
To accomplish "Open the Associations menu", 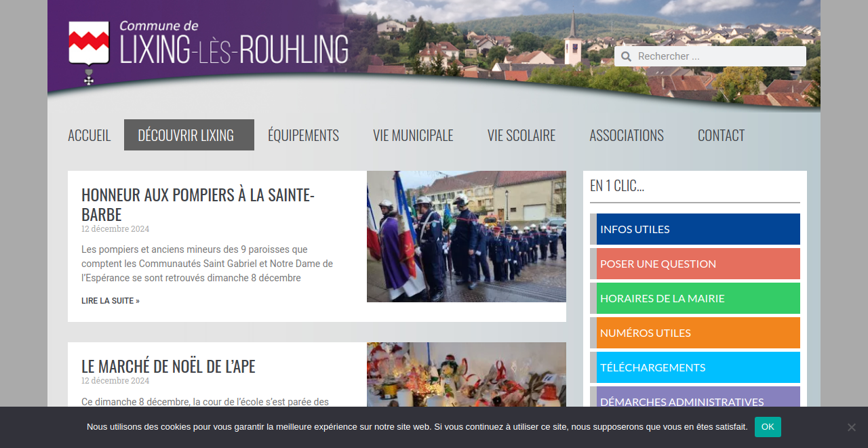I will [x=627, y=135].
